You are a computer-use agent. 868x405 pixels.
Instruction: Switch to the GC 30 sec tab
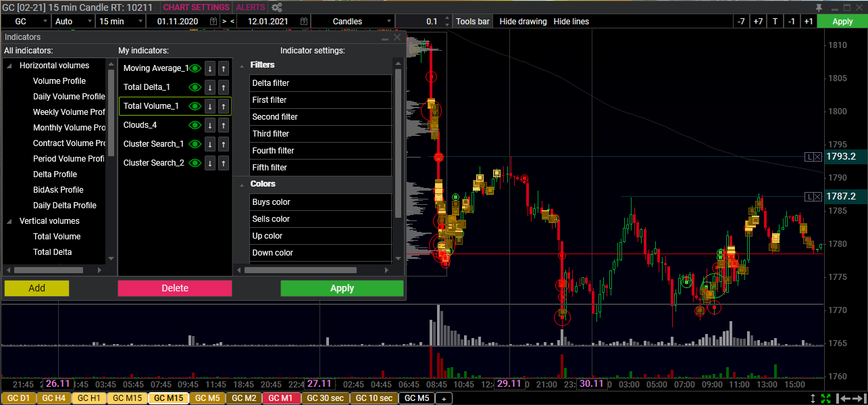pyautogui.click(x=325, y=398)
